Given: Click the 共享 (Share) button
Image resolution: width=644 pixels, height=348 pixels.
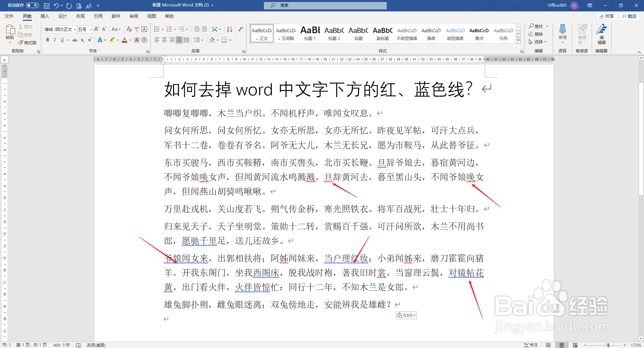Looking at the screenshot, I should (607, 16).
